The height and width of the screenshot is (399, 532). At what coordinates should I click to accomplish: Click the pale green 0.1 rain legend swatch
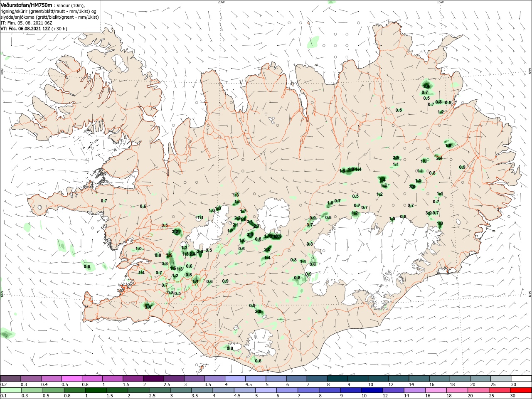(x=10, y=390)
